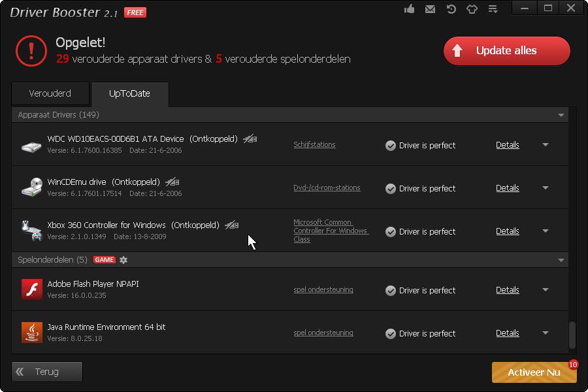The height and width of the screenshot is (392, 588).
Task: Click the check mark in Adobe Flash row
Action: [391, 291]
